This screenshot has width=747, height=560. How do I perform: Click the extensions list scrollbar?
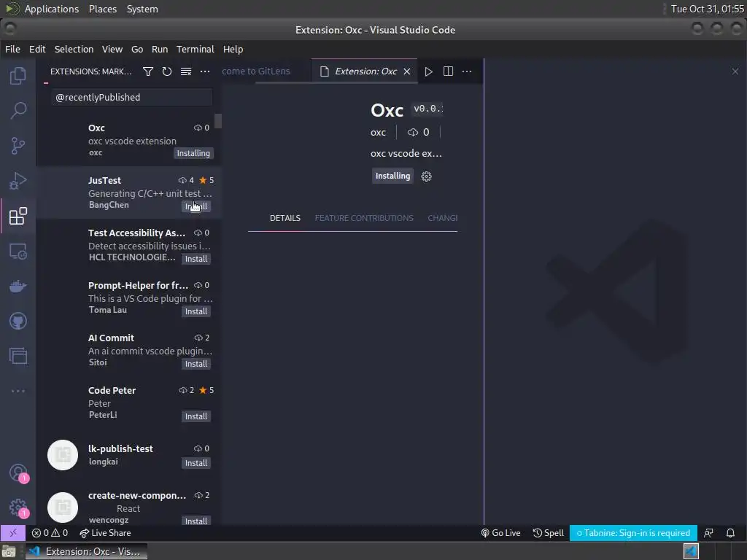pos(218,121)
